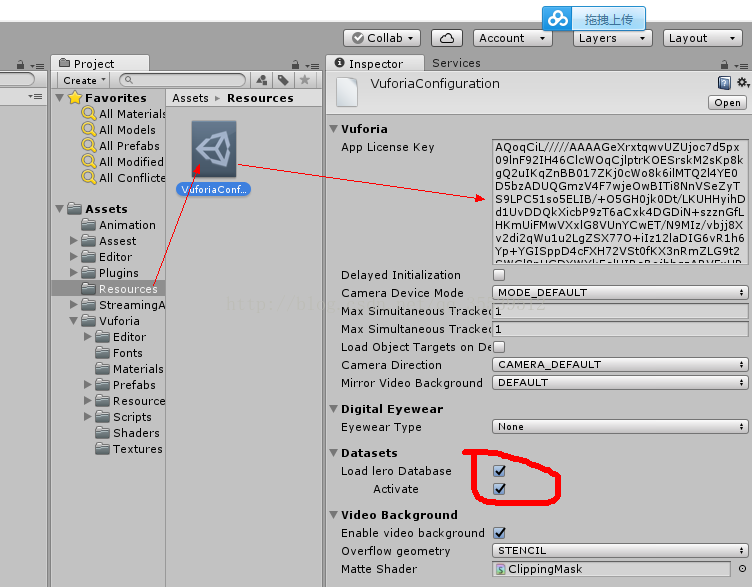The height and width of the screenshot is (587, 752).
Task: Open the Layers dropdown
Action: (x=612, y=38)
